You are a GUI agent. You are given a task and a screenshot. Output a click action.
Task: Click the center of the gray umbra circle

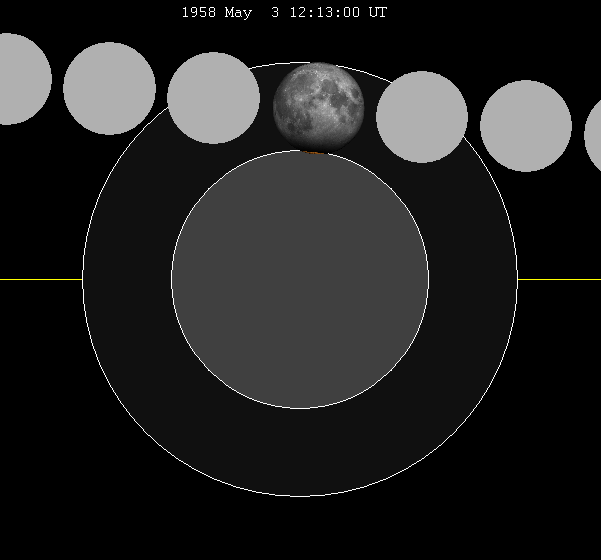point(300,280)
